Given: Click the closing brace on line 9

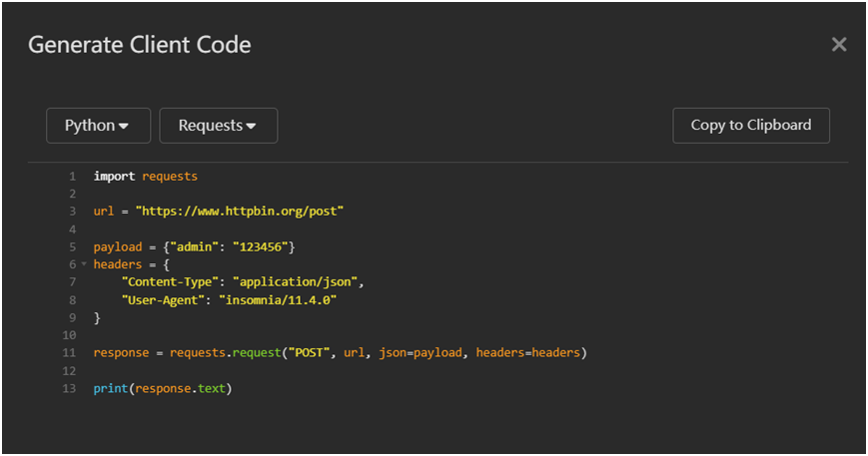Looking at the screenshot, I should 97,317.
